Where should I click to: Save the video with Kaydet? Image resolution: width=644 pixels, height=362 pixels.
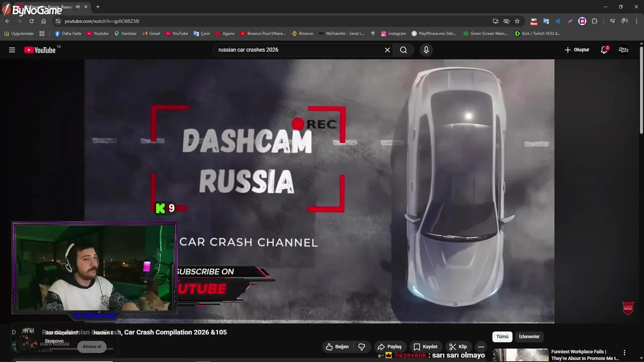click(x=426, y=346)
